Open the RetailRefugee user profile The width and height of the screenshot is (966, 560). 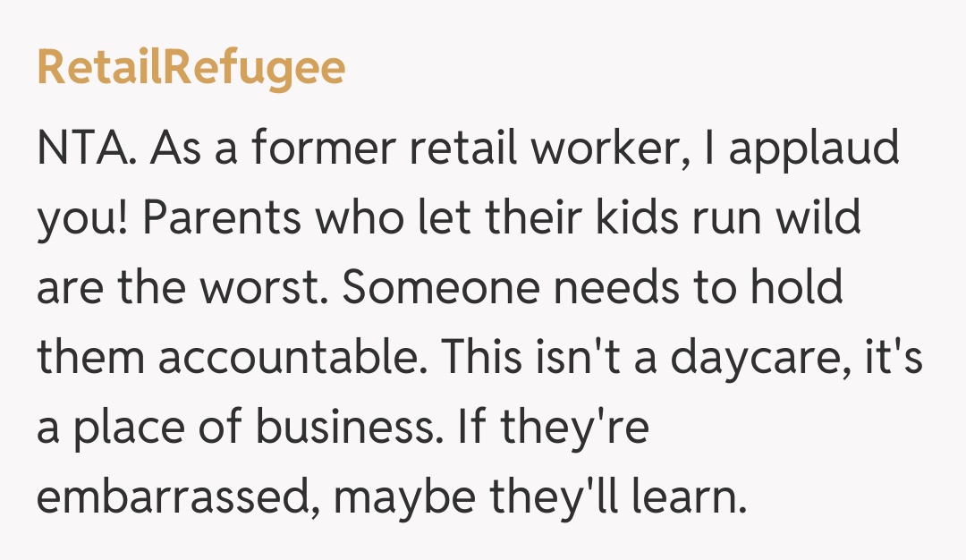[191, 69]
